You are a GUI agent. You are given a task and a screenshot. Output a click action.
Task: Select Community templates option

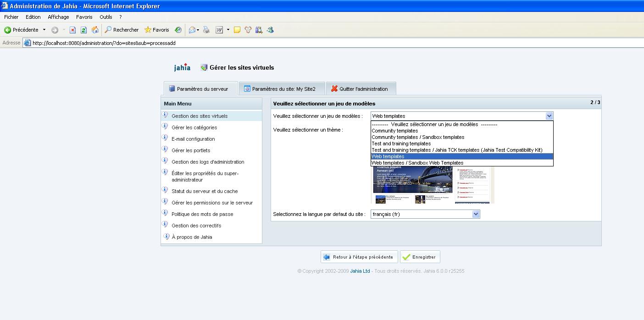(462, 131)
